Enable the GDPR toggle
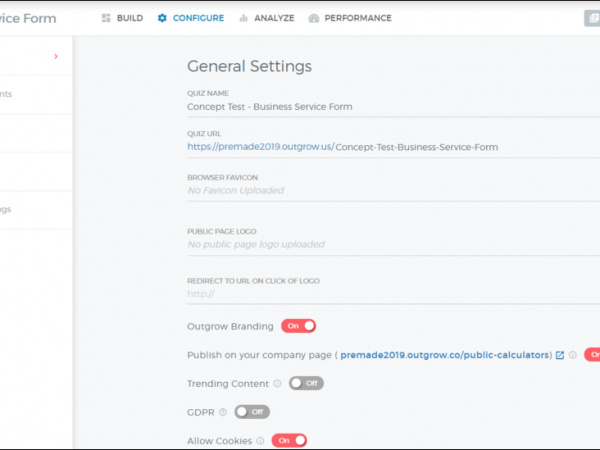This screenshot has width=600, height=450. click(252, 412)
